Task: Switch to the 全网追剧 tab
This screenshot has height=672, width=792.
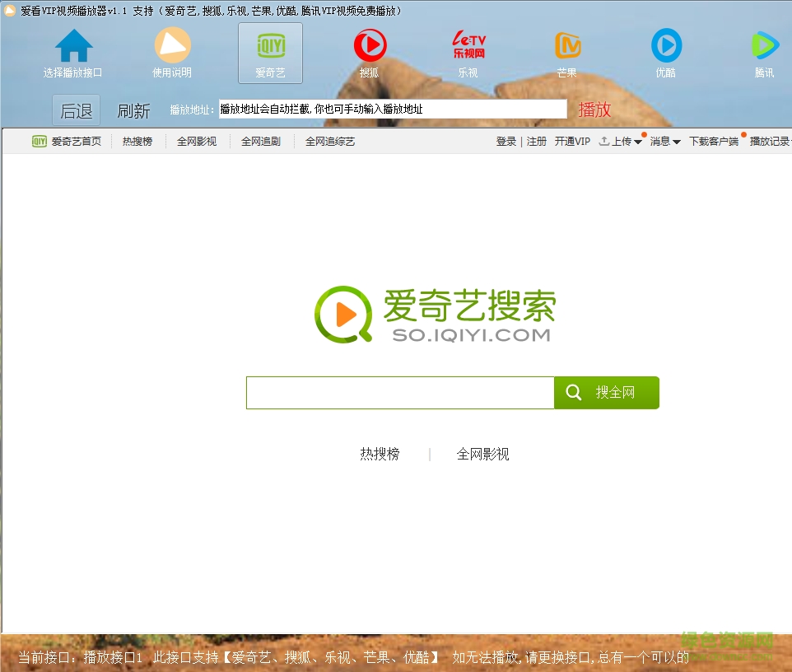Action: 261,141
